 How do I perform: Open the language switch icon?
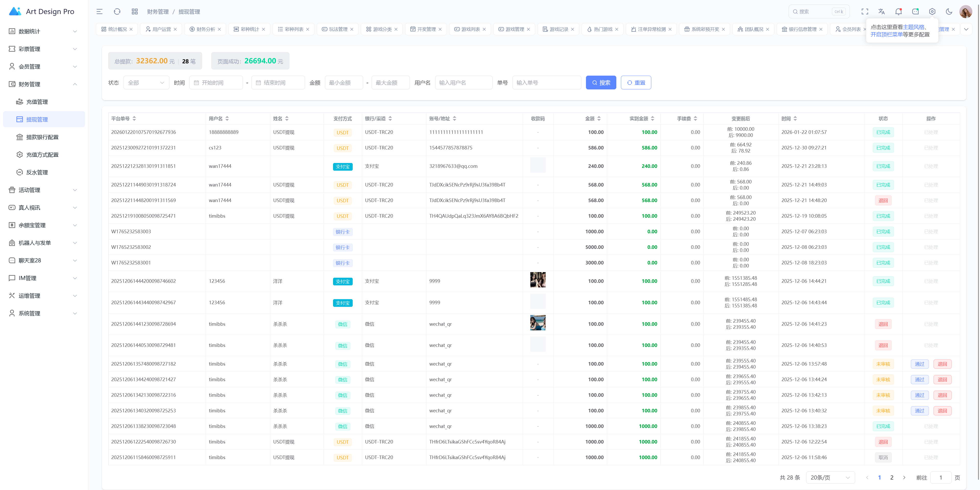point(881,12)
